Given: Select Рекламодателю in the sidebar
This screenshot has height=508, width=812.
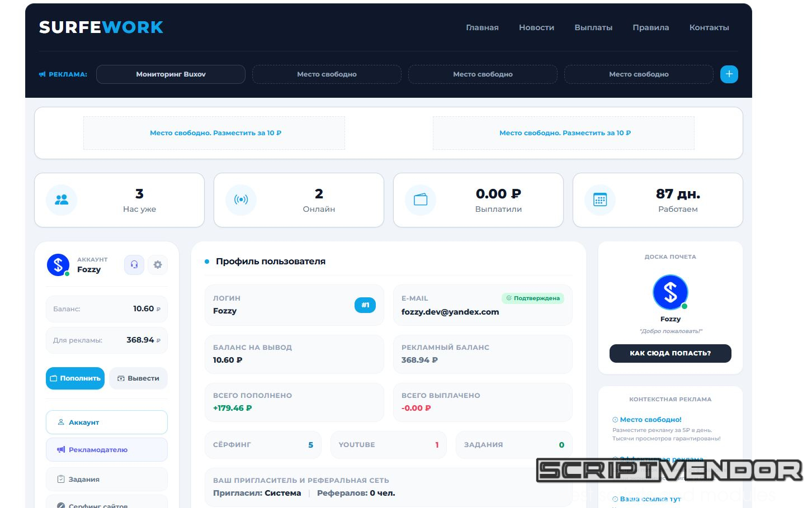Looking at the screenshot, I should pyautogui.click(x=107, y=449).
